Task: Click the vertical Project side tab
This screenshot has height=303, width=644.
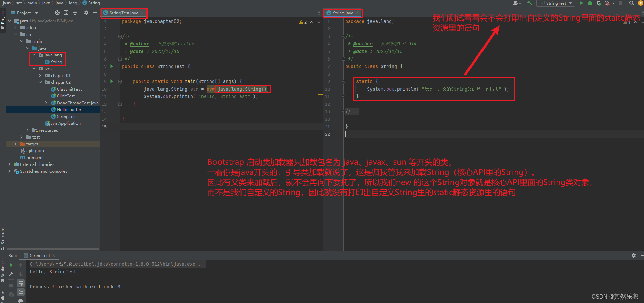Action: click(3, 20)
